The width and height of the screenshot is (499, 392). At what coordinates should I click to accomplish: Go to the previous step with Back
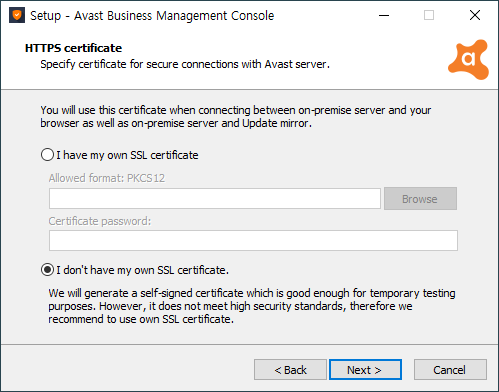[290, 370]
